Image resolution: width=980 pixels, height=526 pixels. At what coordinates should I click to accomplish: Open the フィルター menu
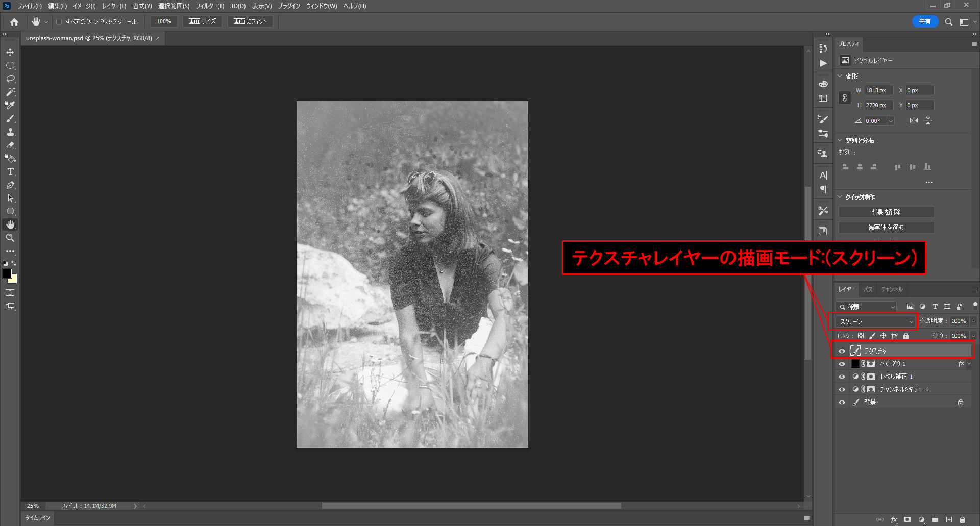[x=209, y=6]
